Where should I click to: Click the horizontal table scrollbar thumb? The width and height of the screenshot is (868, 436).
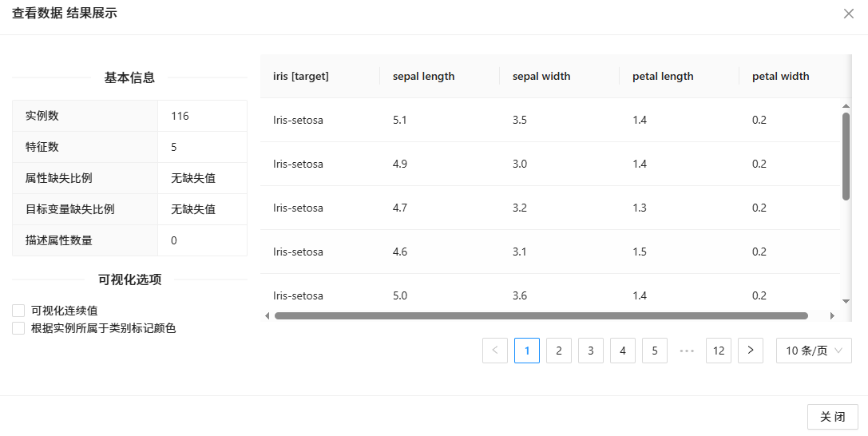[541, 315]
